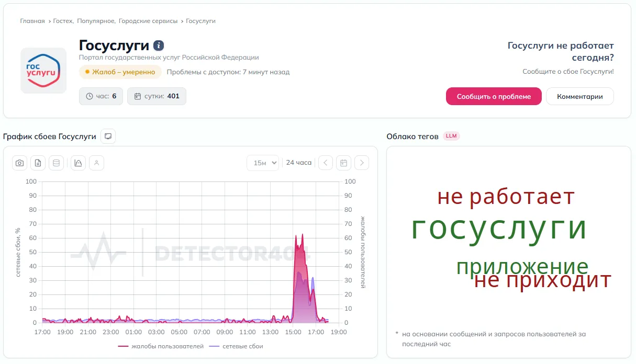This screenshot has width=636, height=364.
Task: Click the 15:00 label on chart time axis
Action: (293, 332)
